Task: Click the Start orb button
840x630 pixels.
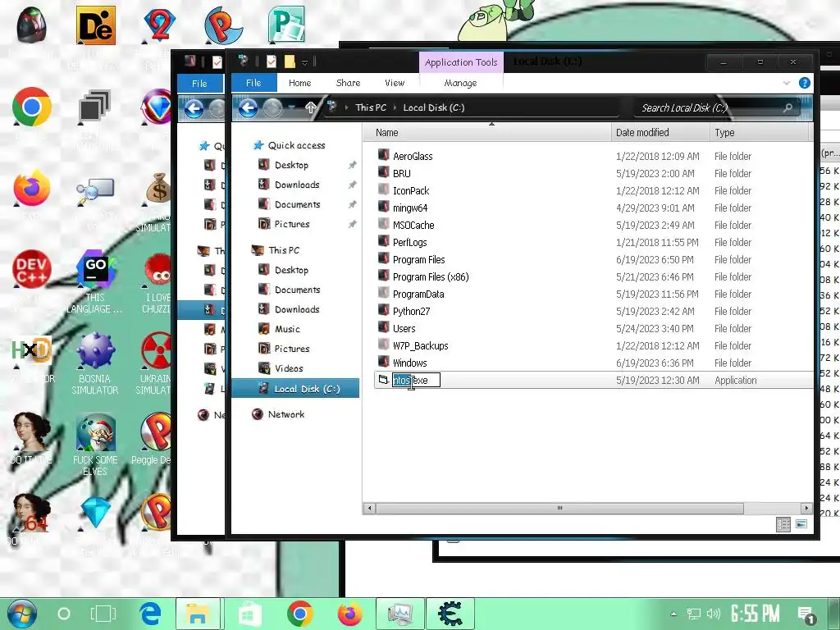Action: pyautogui.click(x=22, y=614)
